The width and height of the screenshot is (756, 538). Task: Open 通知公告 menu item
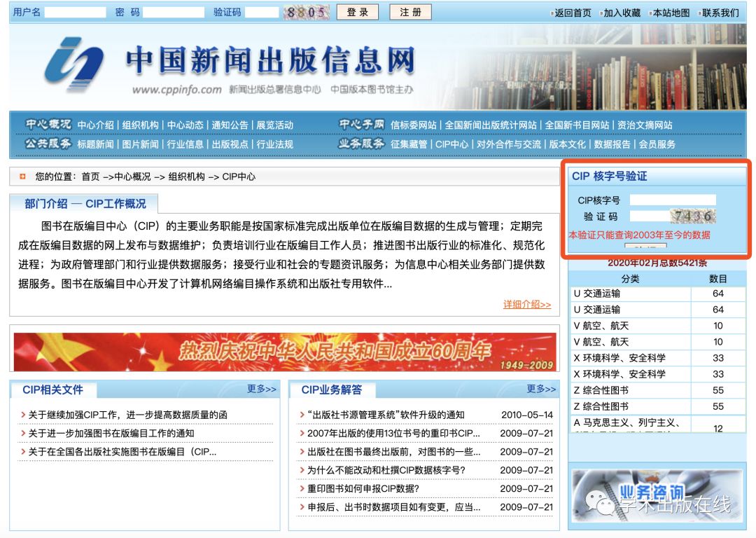point(230,125)
